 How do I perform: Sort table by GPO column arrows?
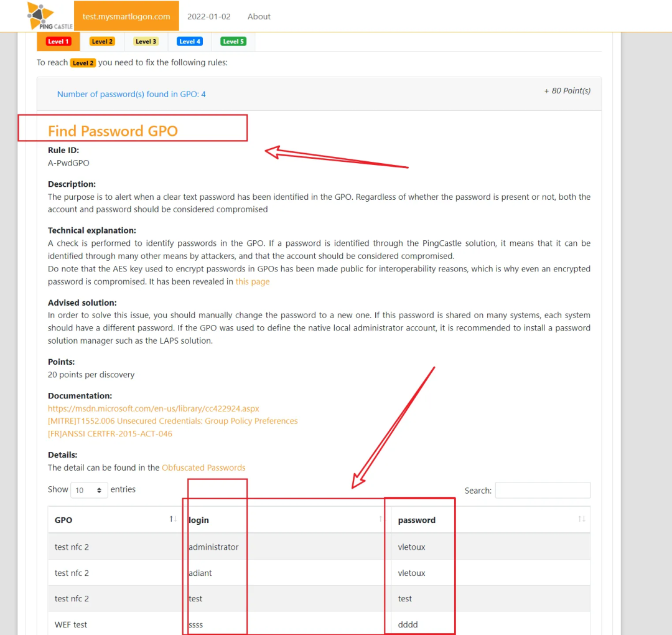(x=173, y=519)
